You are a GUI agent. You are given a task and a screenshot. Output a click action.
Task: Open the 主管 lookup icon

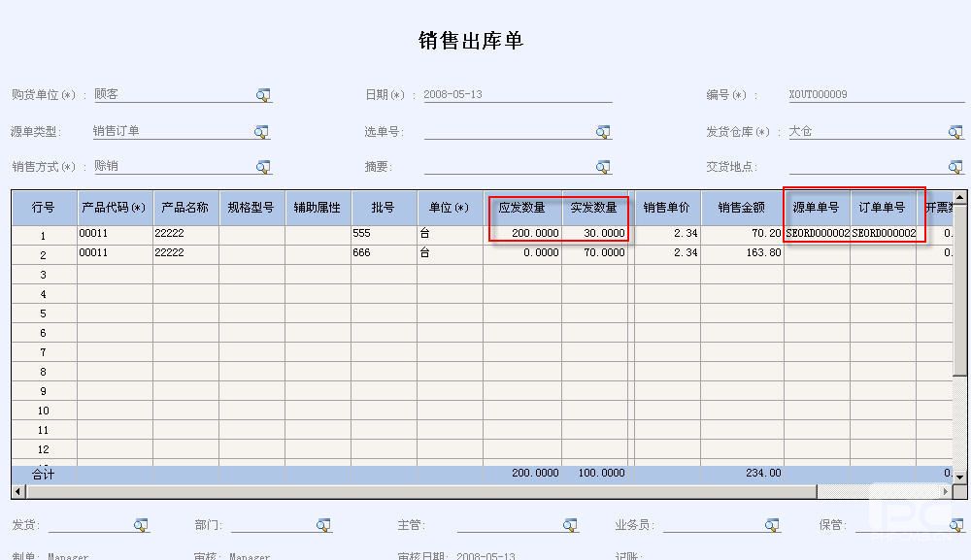coord(570,525)
